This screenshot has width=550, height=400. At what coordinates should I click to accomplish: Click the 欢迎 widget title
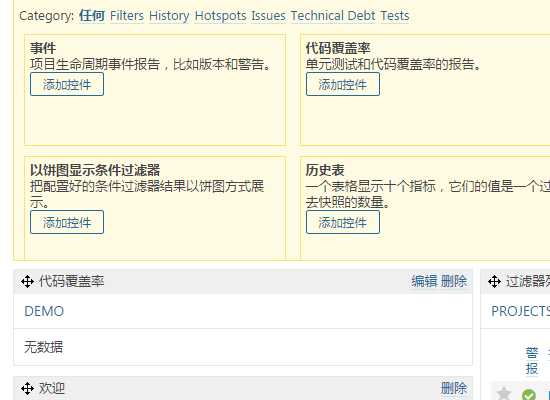click(x=52, y=388)
